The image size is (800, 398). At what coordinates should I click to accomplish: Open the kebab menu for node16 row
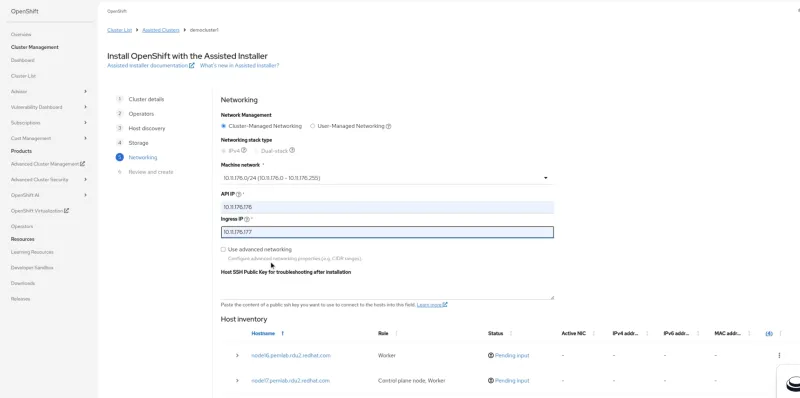(x=779, y=355)
